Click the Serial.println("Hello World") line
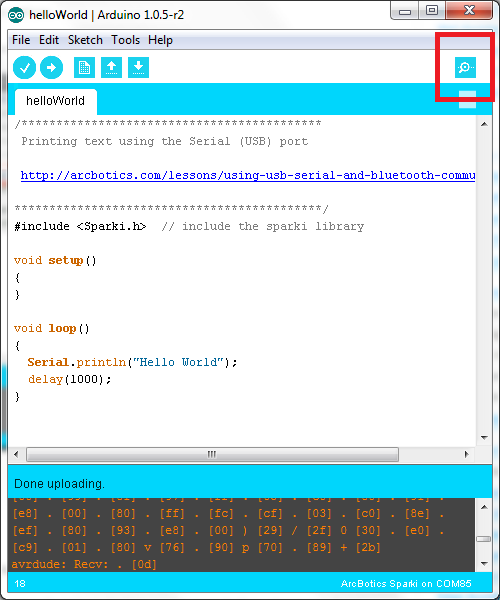This screenshot has height=600, width=500. click(x=132, y=362)
